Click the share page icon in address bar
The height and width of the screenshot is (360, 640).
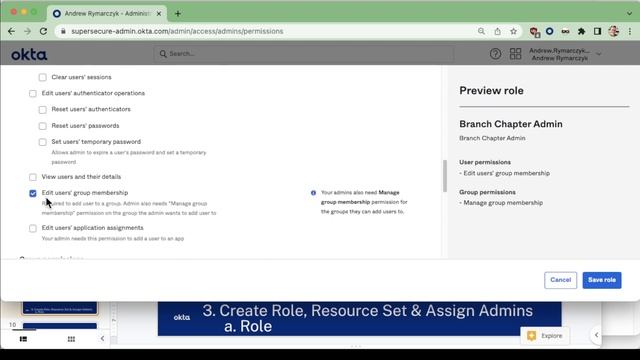click(497, 31)
